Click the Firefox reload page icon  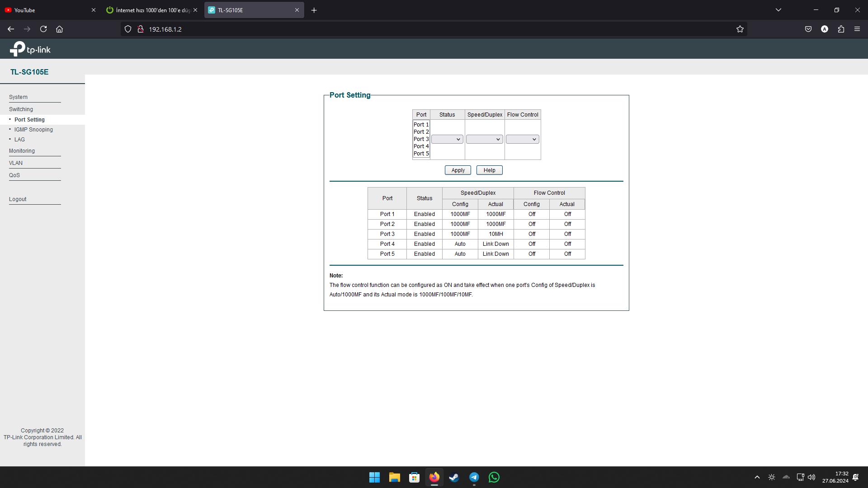point(43,29)
